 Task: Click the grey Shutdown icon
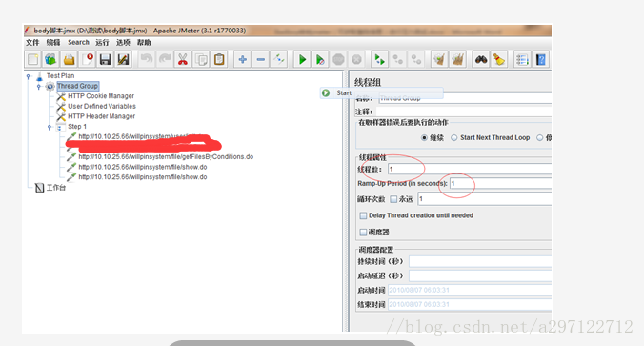(356, 60)
